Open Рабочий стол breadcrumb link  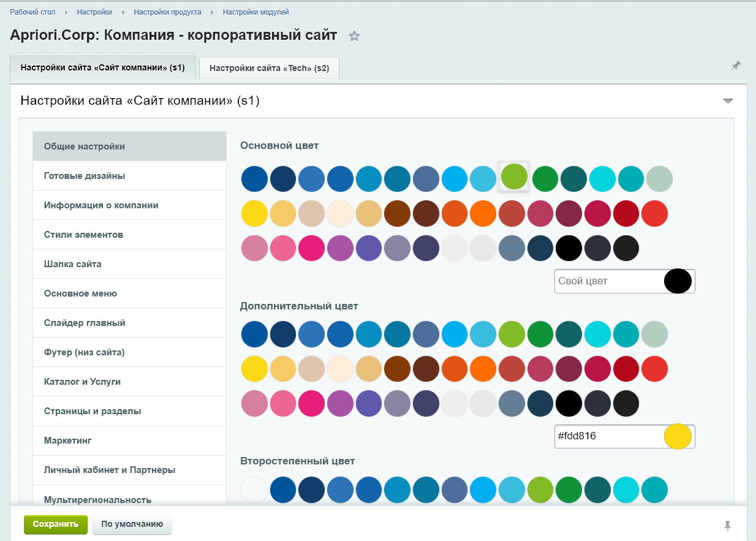(32, 12)
